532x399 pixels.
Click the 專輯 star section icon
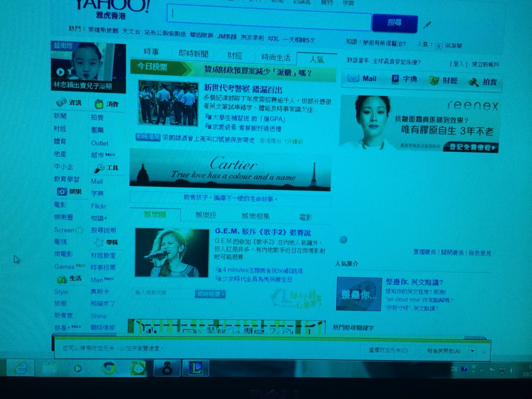[99, 242]
